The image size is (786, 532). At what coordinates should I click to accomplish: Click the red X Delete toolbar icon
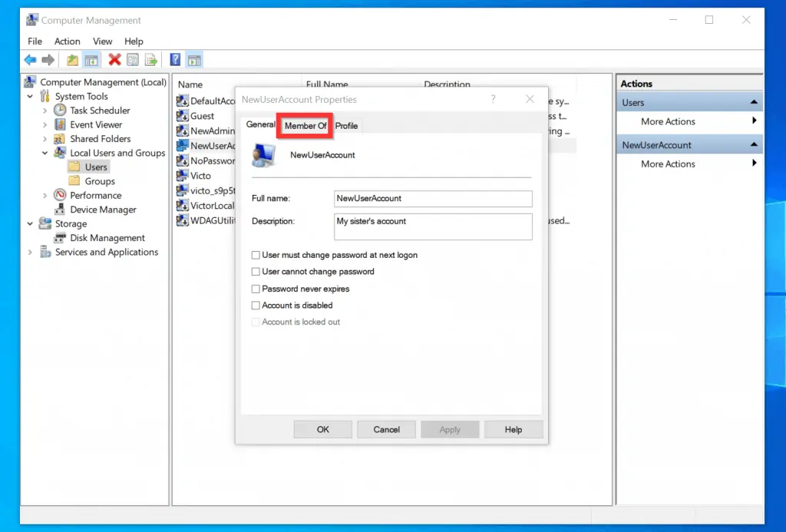click(114, 59)
